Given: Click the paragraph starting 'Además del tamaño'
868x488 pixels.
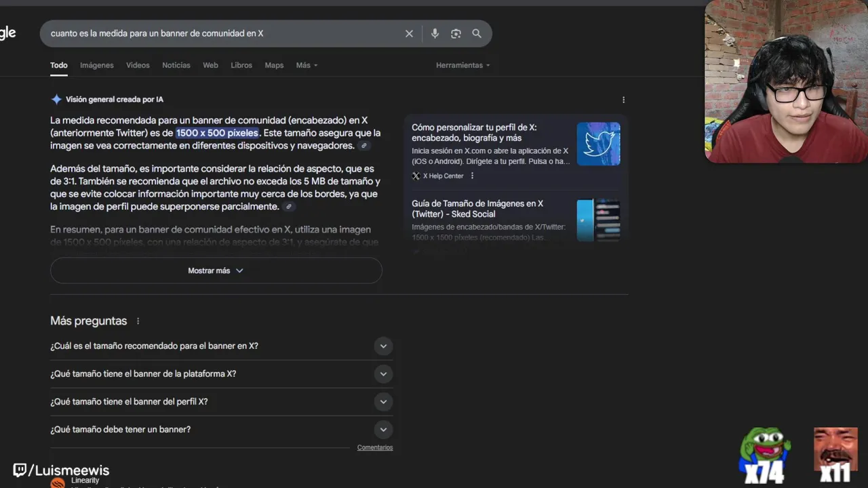Looking at the screenshot, I should [x=215, y=188].
